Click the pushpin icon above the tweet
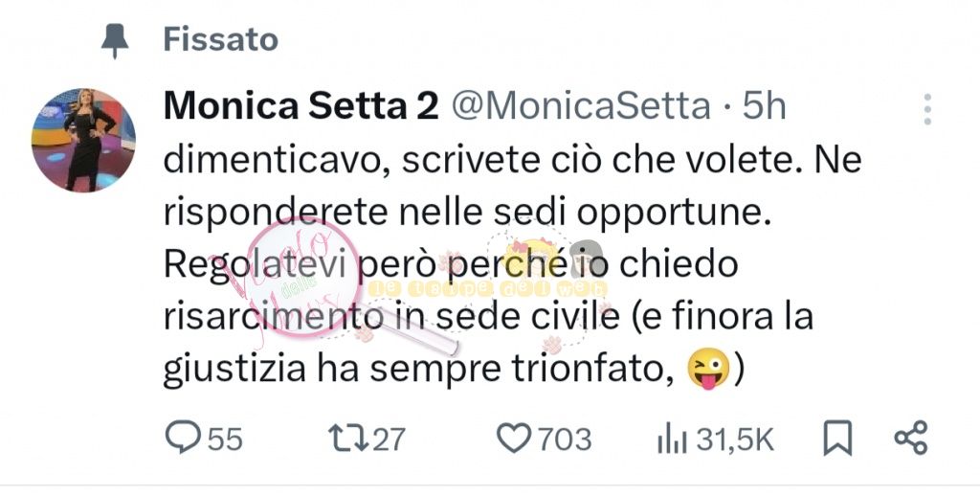The image size is (980, 496). point(116,39)
